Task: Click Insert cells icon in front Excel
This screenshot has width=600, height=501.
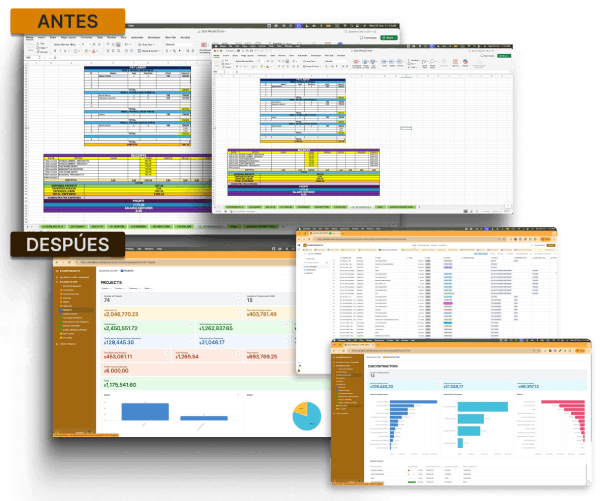Action: pyautogui.click(x=384, y=63)
